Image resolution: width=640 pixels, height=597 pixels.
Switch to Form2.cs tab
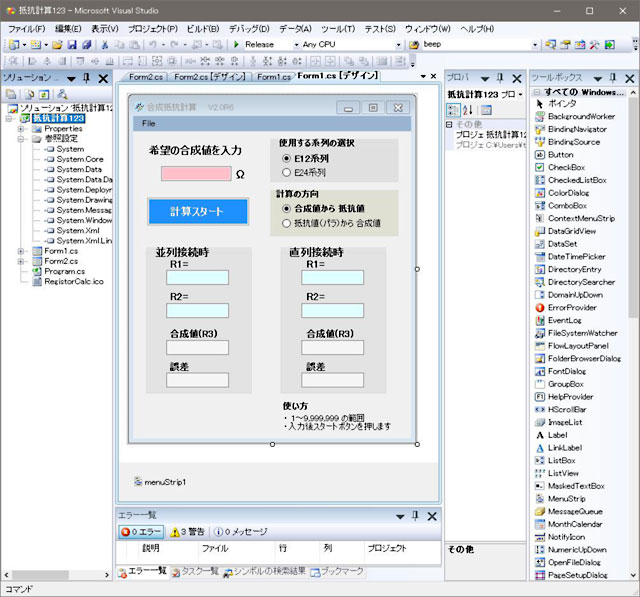146,77
